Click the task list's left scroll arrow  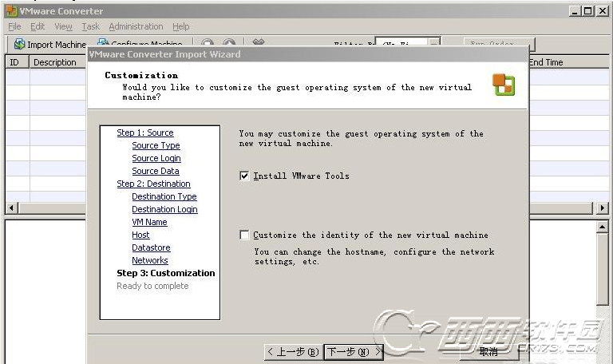[12, 208]
